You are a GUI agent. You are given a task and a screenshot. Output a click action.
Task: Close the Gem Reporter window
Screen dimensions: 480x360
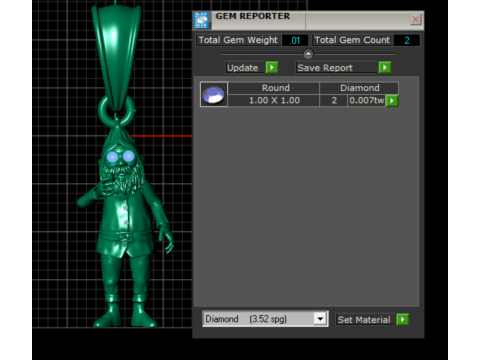click(415, 19)
